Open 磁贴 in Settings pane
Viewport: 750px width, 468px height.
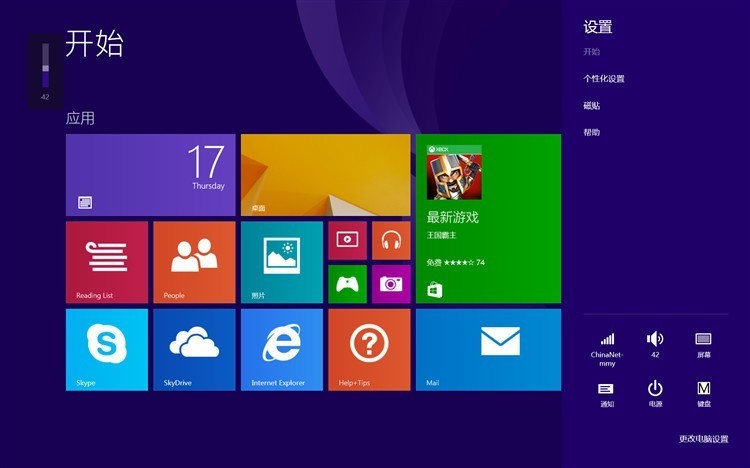[x=592, y=105]
